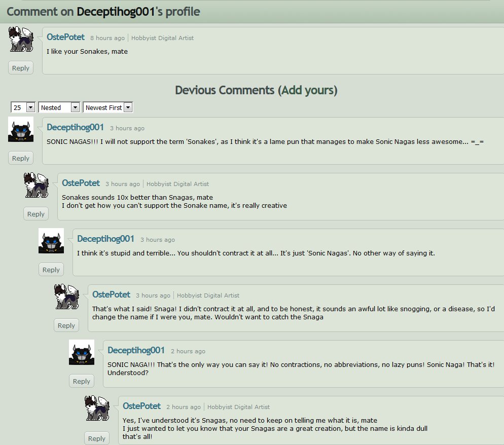Viewport: 504px width, 445px height.
Task: Open the Add yours link in Devious Comments
Action: point(308,90)
